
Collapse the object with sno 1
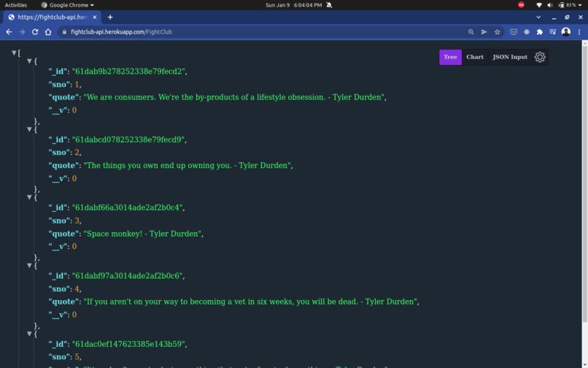pos(29,61)
